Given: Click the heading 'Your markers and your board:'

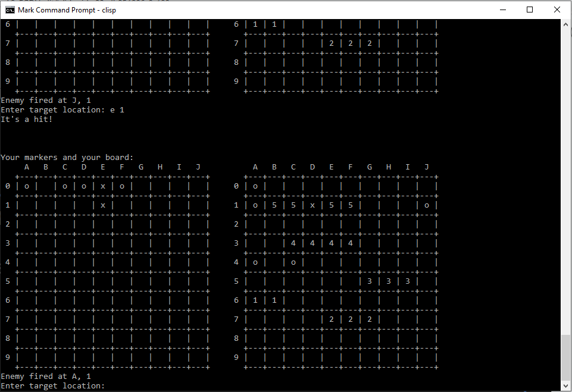Looking at the screenshot, I should pyautogui.click(x=67, y=157).
